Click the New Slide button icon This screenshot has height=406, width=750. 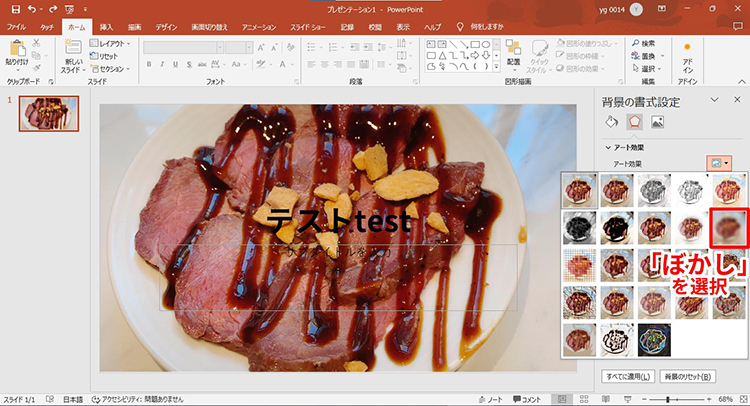(74, 47)
